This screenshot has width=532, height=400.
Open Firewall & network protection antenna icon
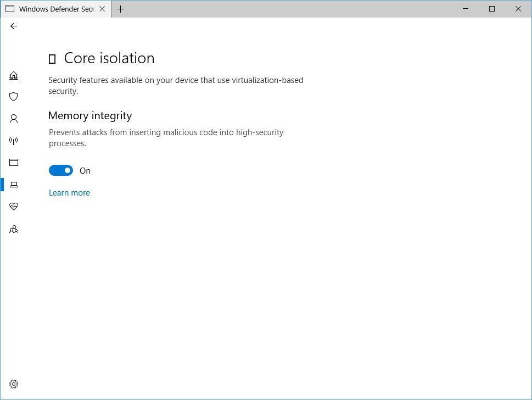(14, 141)
